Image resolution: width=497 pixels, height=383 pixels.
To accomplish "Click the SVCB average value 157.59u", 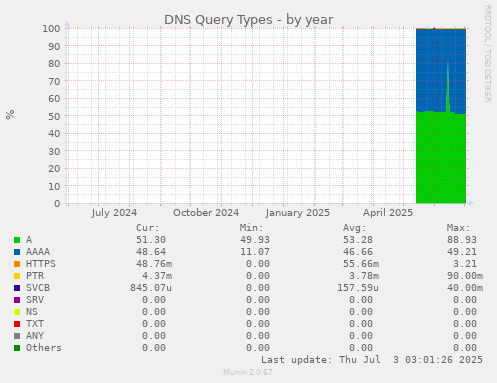I will point(358,288).
